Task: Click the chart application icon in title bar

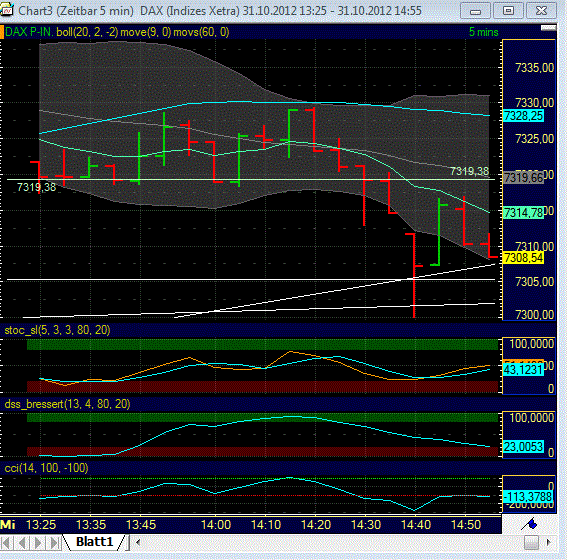Action: pyautogui.click(x=7, y=10)
